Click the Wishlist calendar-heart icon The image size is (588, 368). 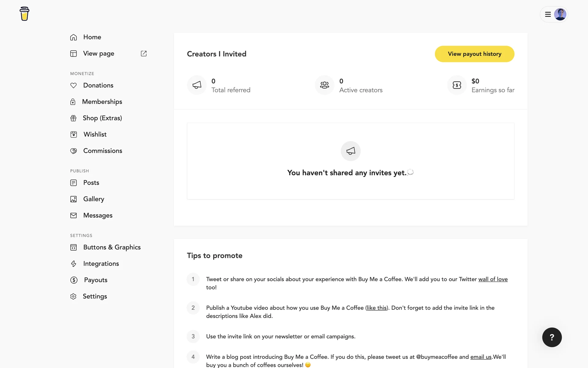click(x=73, y=135)
